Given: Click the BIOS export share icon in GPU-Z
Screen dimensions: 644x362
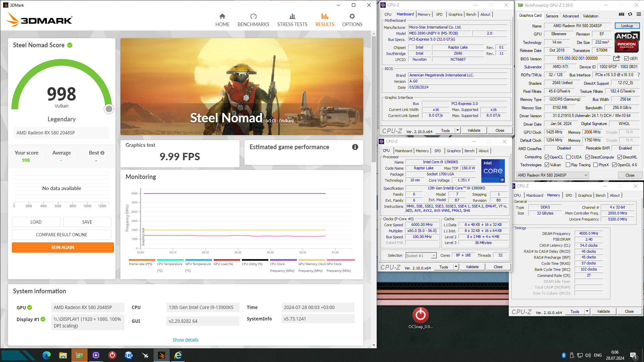Looking at the screenshot, I should (616, 58).
